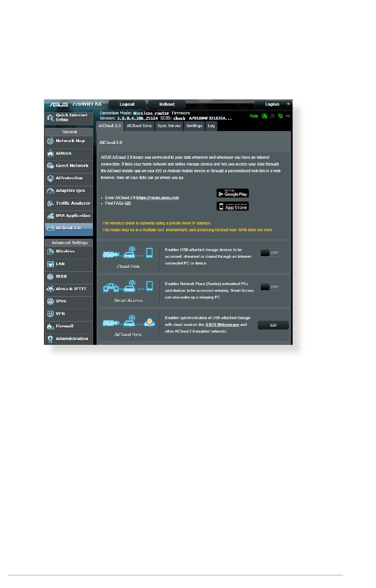Open the Network Map globe icon
This screenshot has width=376, height=588.
tap(50, 141)
